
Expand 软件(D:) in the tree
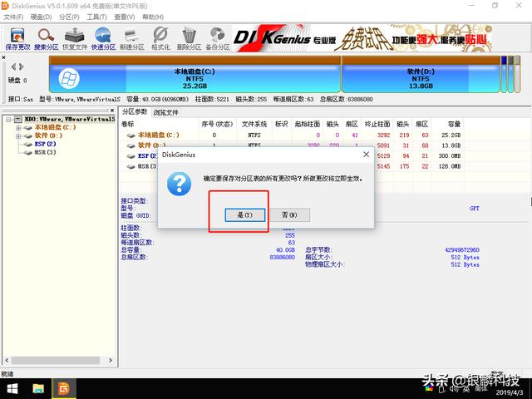point(18,136)
